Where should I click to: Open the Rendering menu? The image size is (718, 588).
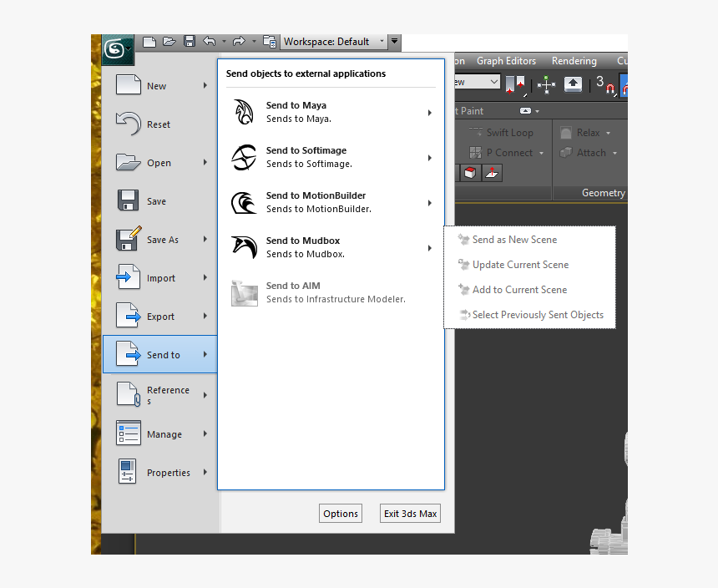click(574, 61)
